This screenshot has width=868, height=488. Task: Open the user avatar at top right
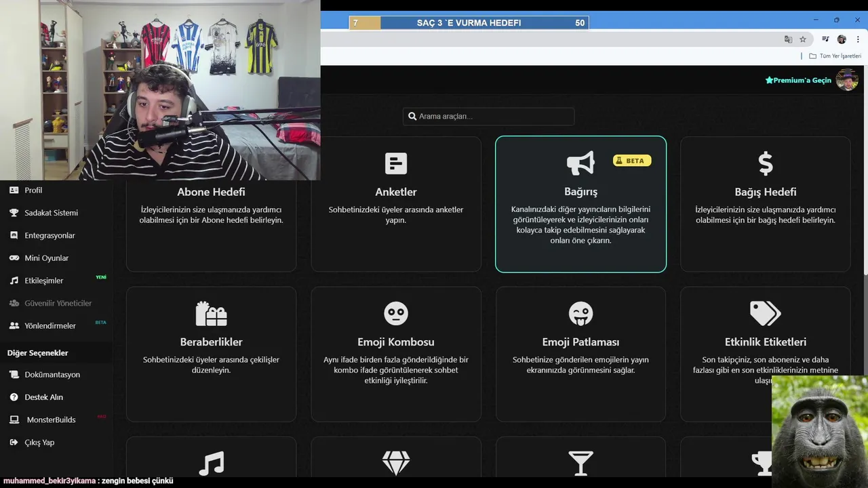[x=847, y=79]
